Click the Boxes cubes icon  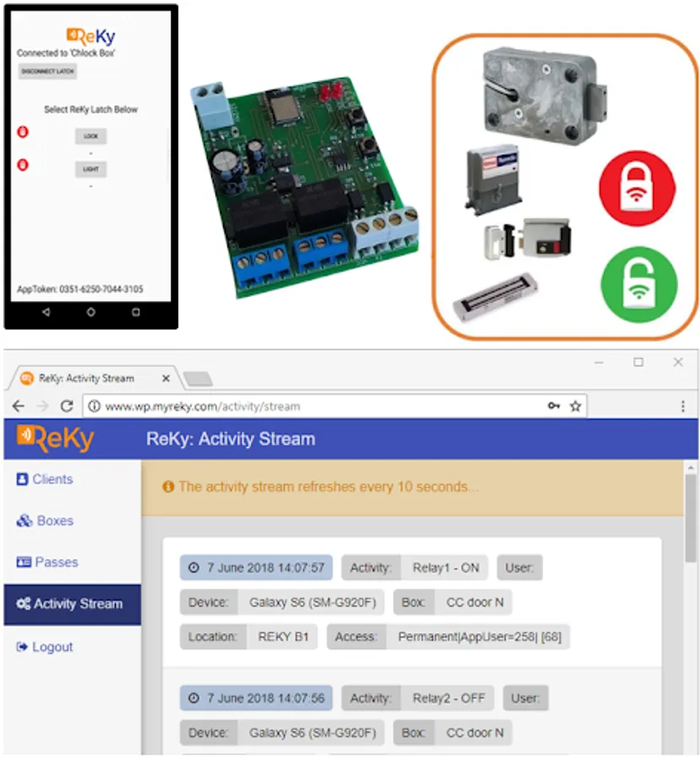click(24, 521)
